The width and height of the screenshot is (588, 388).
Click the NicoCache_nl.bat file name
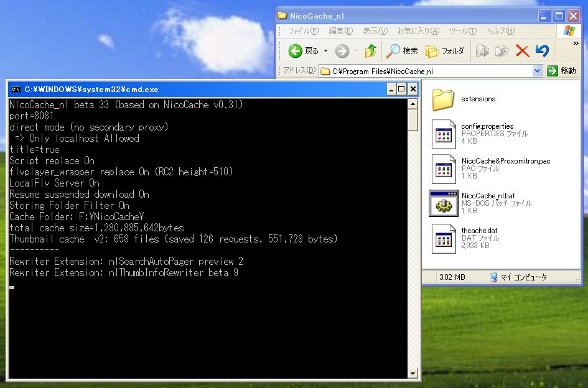coord(488,196)
